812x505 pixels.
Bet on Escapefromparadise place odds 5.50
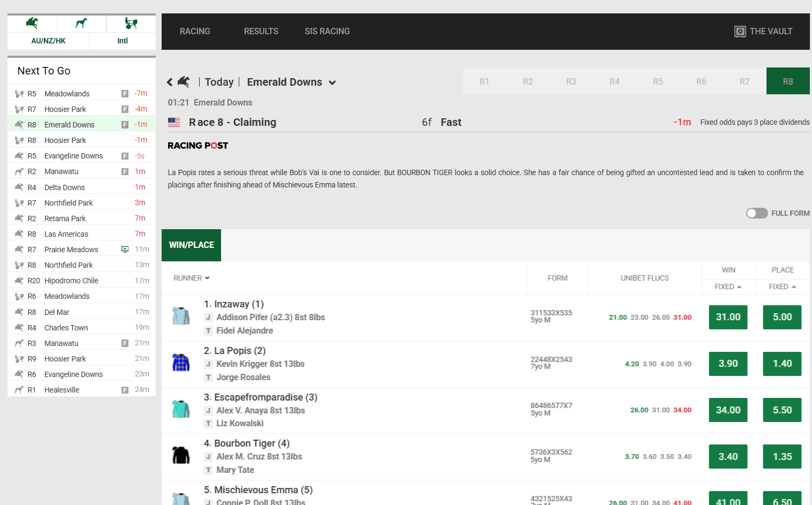click(x=782, y=410)
